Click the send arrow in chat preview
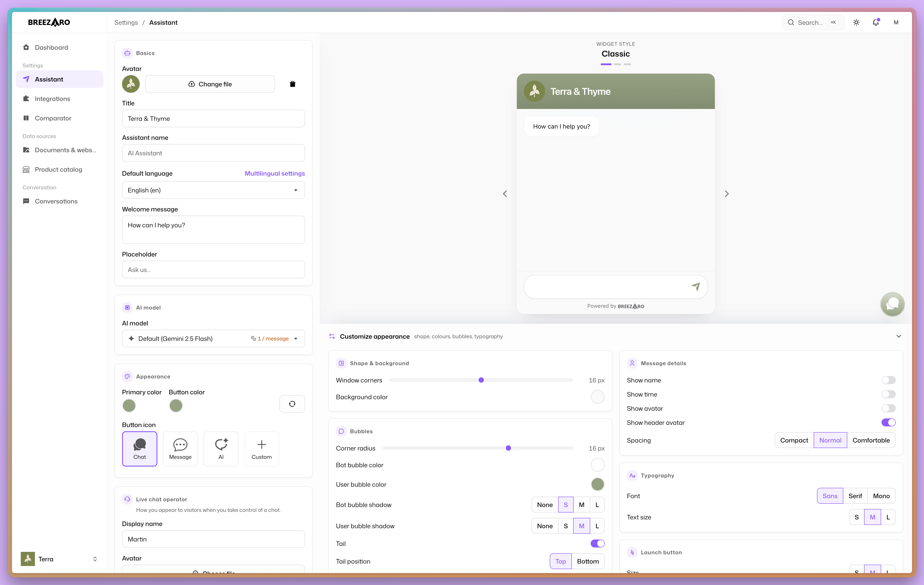This screenshot has height=585, width=924. pyautogui.click(x=695, y=287)
